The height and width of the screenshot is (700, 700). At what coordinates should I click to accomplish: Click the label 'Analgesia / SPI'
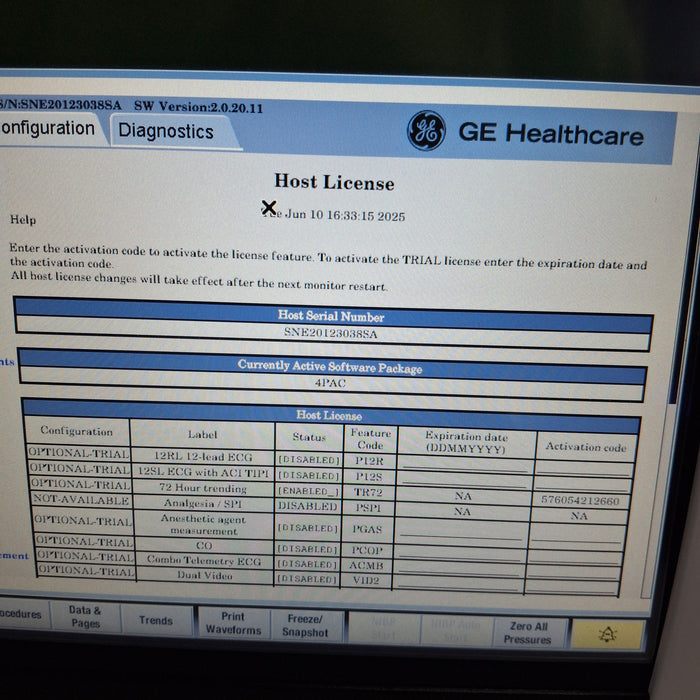point(203,504)
